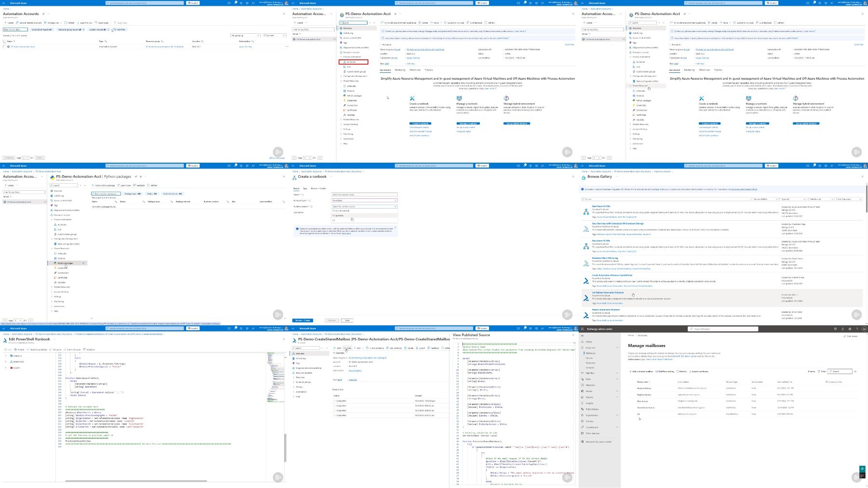This screenshot has height=488, width=868.
Task: Toggle Dark mode in Exchange admin center
Action: (x=851, y=336)
